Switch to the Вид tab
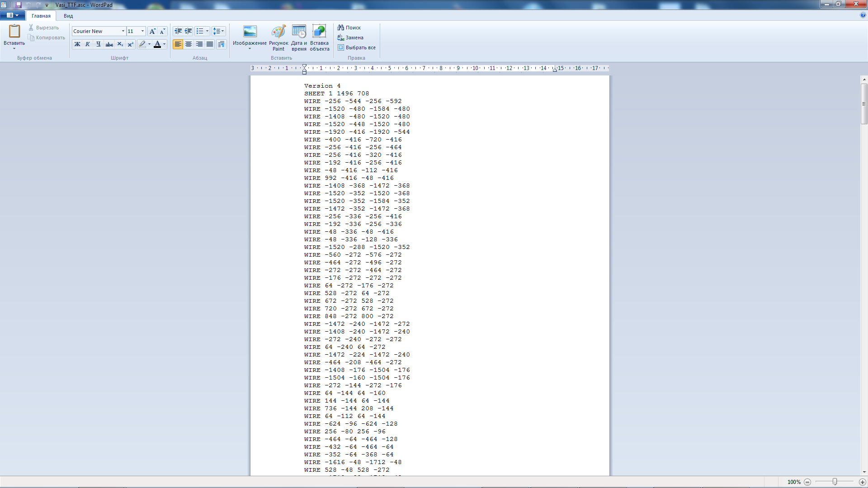 [68, 16]
